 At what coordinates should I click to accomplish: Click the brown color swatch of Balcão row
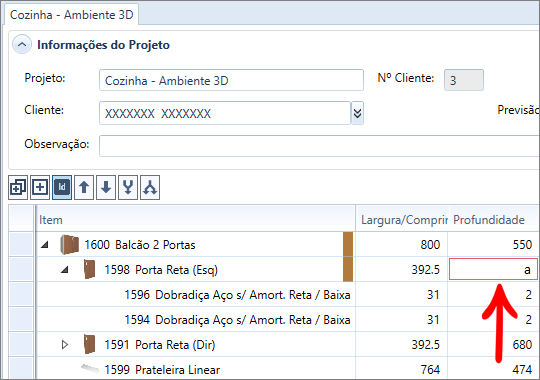point(348,244)
